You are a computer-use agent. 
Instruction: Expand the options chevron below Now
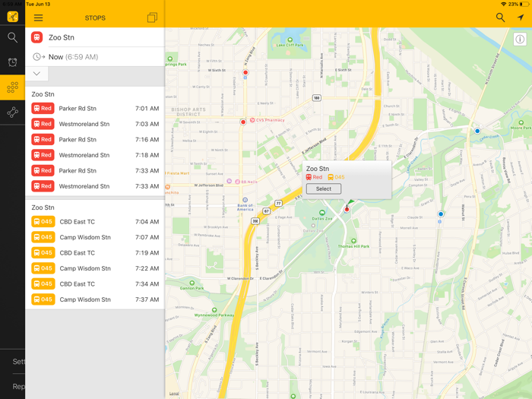36,74
